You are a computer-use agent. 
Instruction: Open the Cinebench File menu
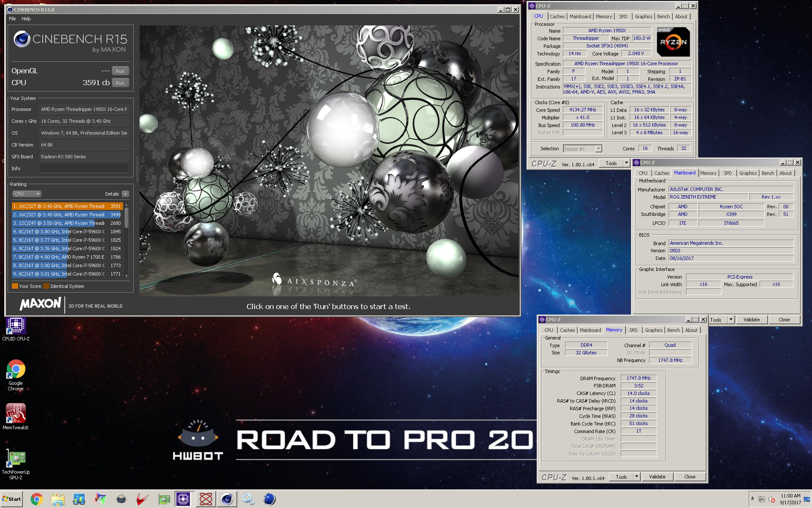12,19
